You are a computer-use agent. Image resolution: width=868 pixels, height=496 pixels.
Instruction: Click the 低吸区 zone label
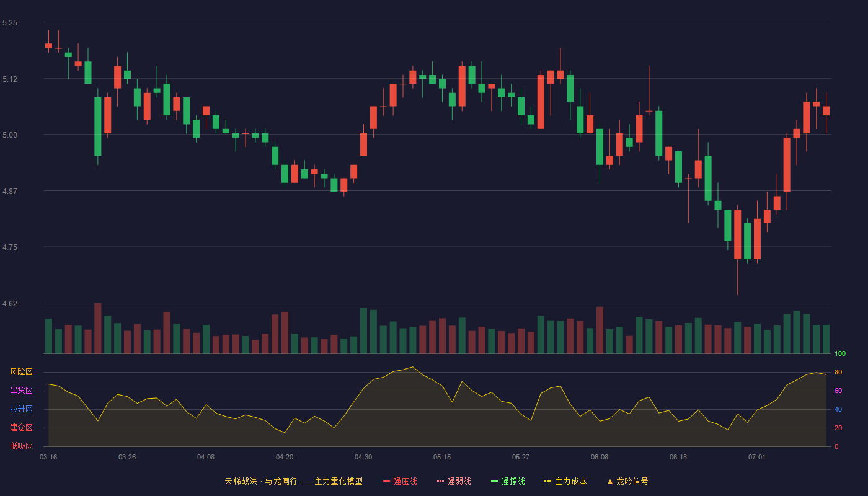coord(21,446)
